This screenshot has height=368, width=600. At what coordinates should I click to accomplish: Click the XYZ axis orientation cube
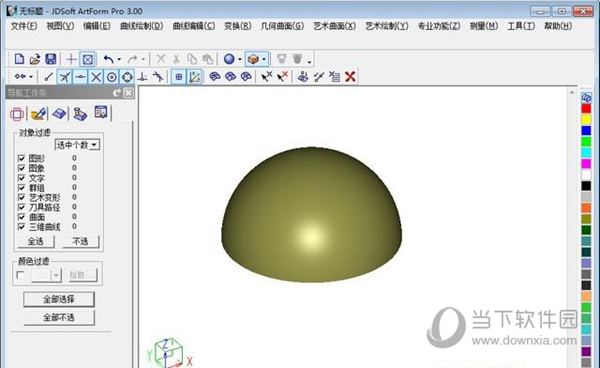(169, 353)
